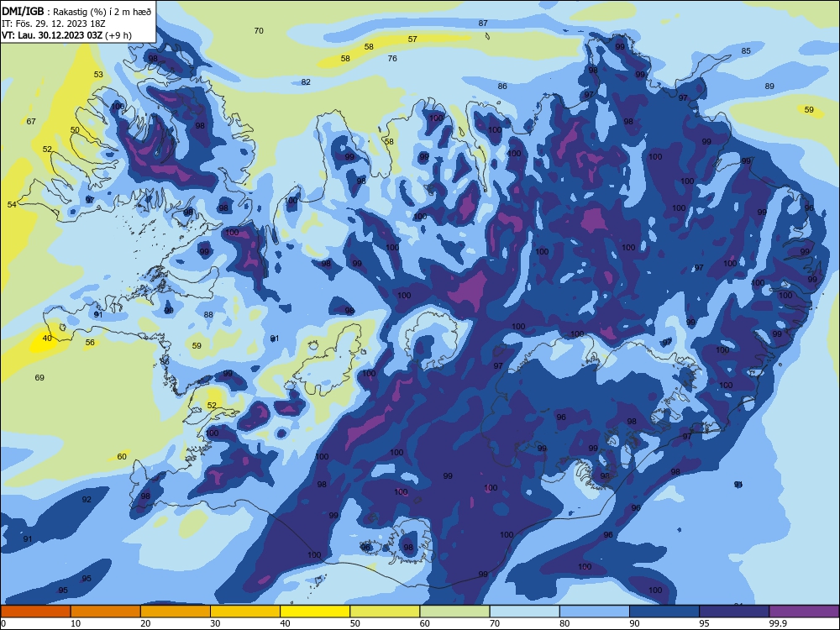Click the map value '53' in the northwest
Screen dimensions: 840x630
pos(98,75)
